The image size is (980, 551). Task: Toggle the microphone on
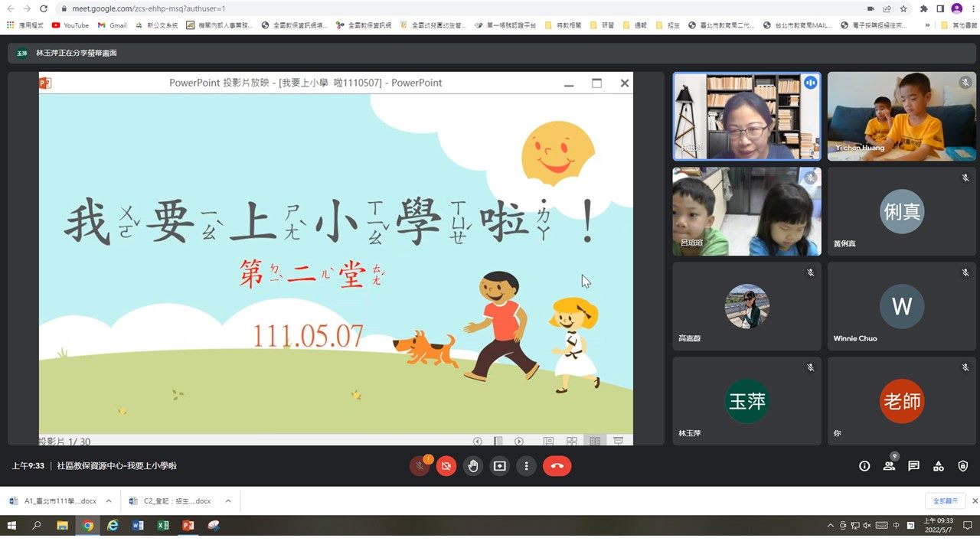(x=420, y=465)
